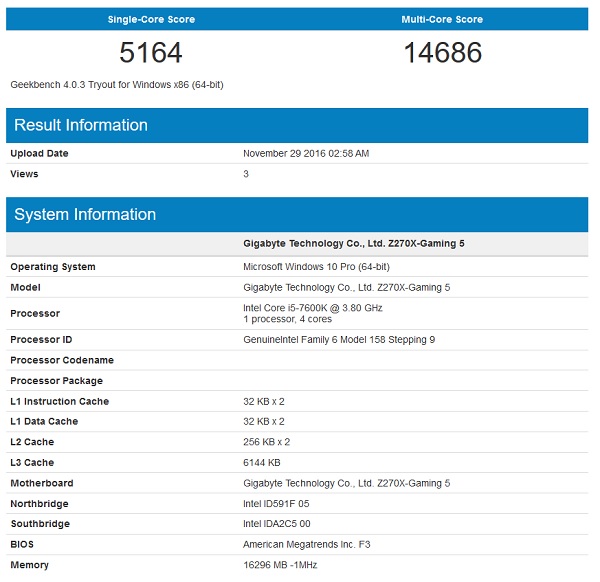Click the L1 Data Cache label
Screen dimensions: 600x582
pyautogui.click(x=44, y=421)
